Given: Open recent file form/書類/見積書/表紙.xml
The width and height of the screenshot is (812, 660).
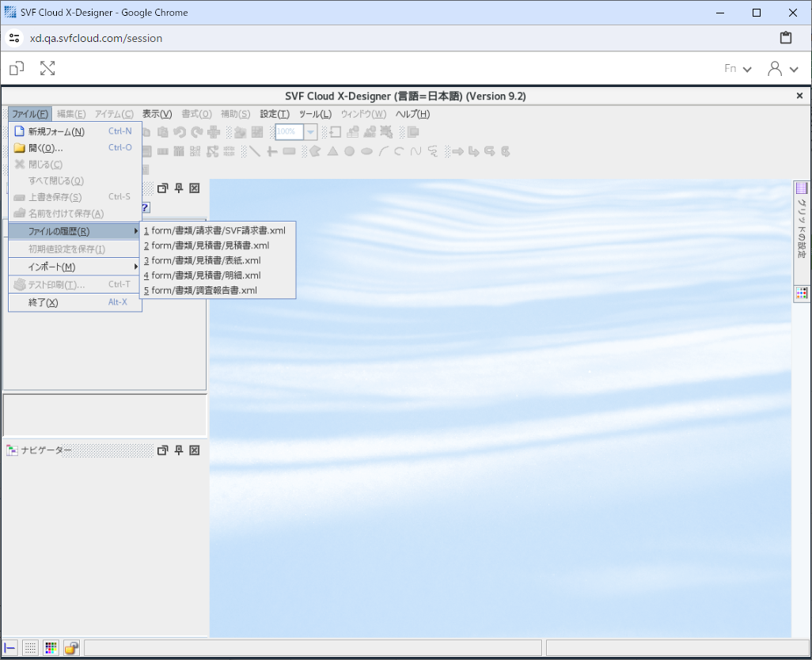Looking at the screenshot, I should click(218, 260).
